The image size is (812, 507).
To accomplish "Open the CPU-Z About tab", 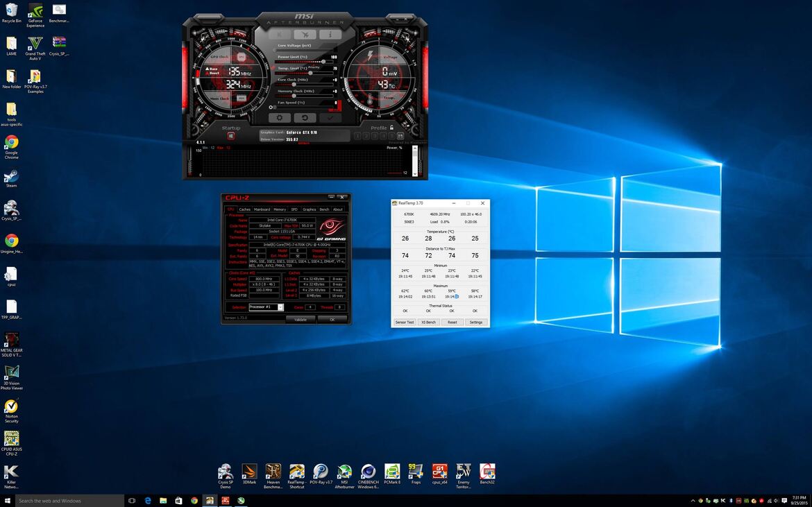I will pos(338,209).
